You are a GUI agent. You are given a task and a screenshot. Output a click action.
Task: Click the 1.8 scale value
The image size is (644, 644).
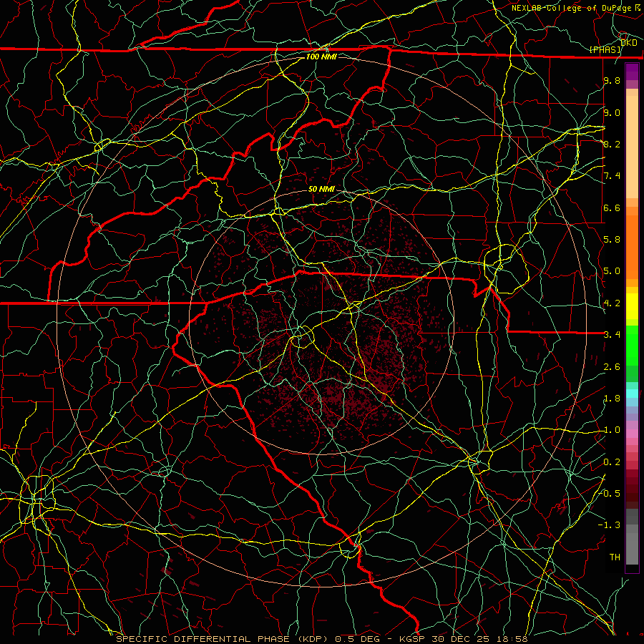coord(612,399)
